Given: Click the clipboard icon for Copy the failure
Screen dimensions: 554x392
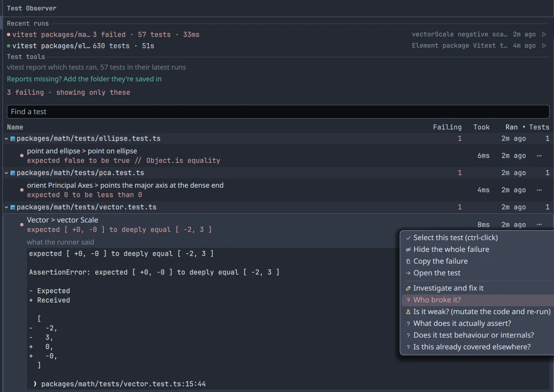Looking at the screenshot, I should pyautogui.click(x=408, y=261).
